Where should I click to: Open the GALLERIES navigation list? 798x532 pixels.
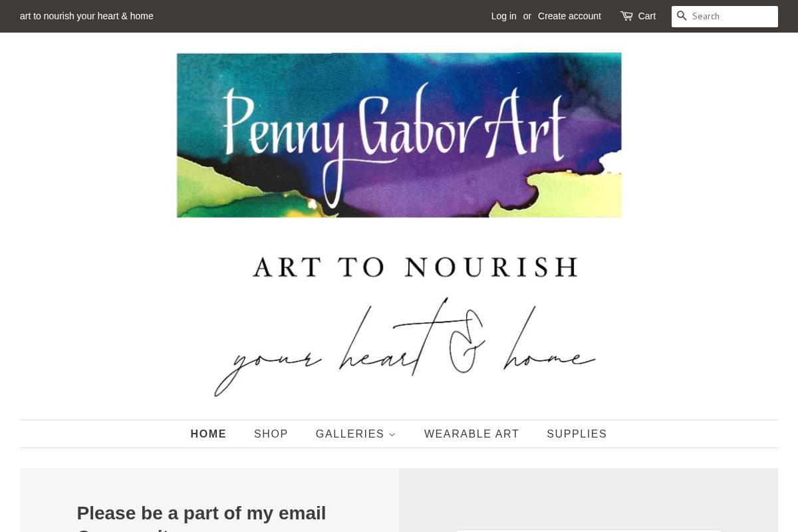350,434
